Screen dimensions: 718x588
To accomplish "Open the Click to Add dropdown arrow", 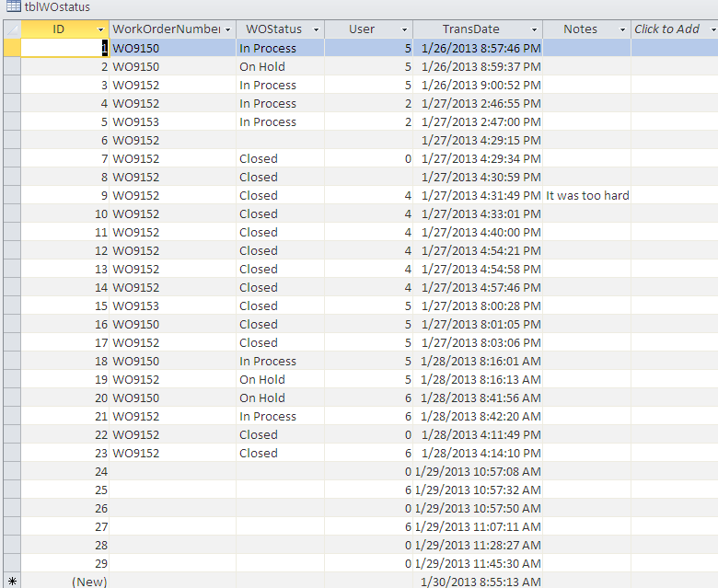I will [713, 29].
